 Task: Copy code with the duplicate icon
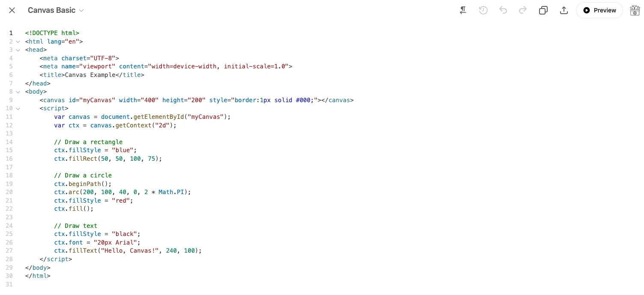(543, 10)
